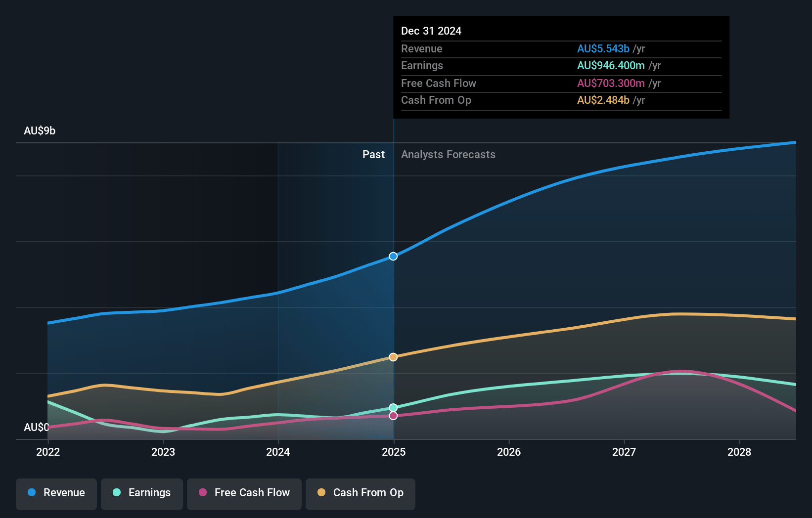812x518 pixels.
Task: Click the Past section label
Action: click(x=373, y=154)
